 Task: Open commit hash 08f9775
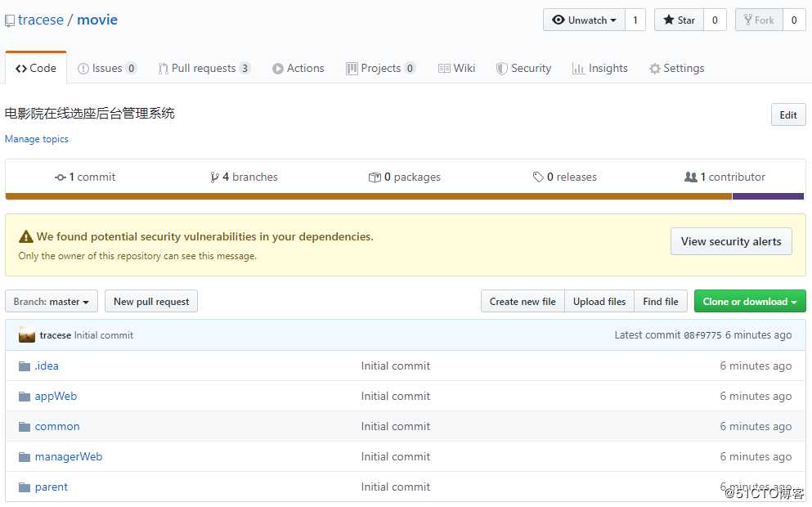(x=702, y=335)
